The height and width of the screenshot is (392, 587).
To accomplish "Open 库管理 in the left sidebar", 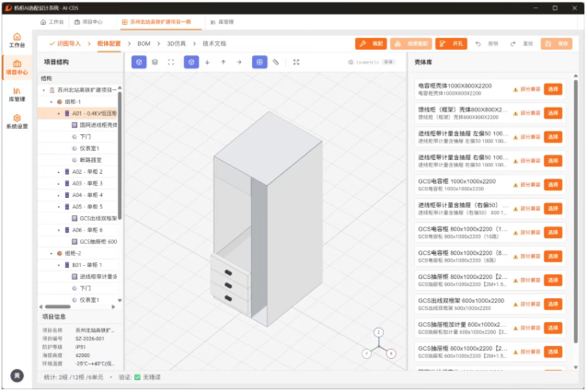I will coord(17,95).
